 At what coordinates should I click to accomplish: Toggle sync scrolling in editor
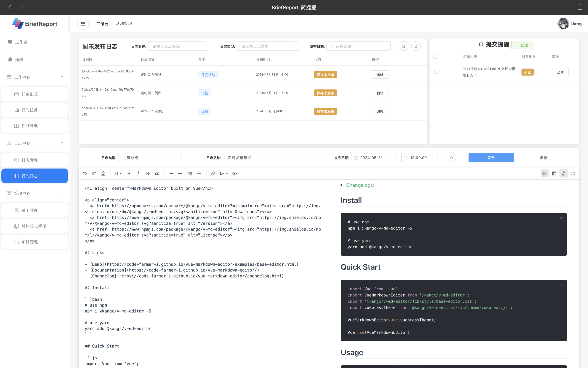coord(563,173)
